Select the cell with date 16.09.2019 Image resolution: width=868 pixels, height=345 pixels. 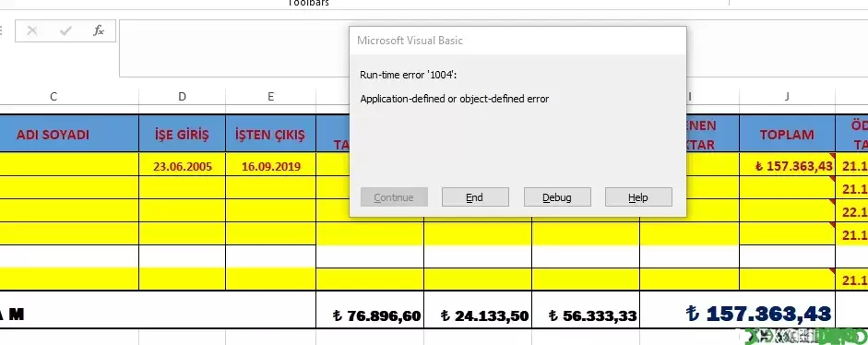(270, 165)
